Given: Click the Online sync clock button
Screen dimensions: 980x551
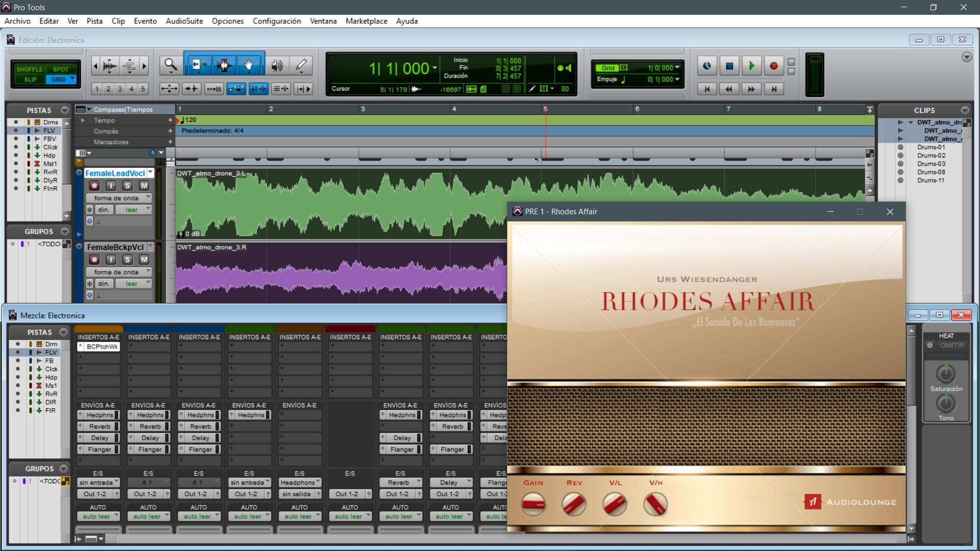Looking at the screenshot, I should 707,66.
